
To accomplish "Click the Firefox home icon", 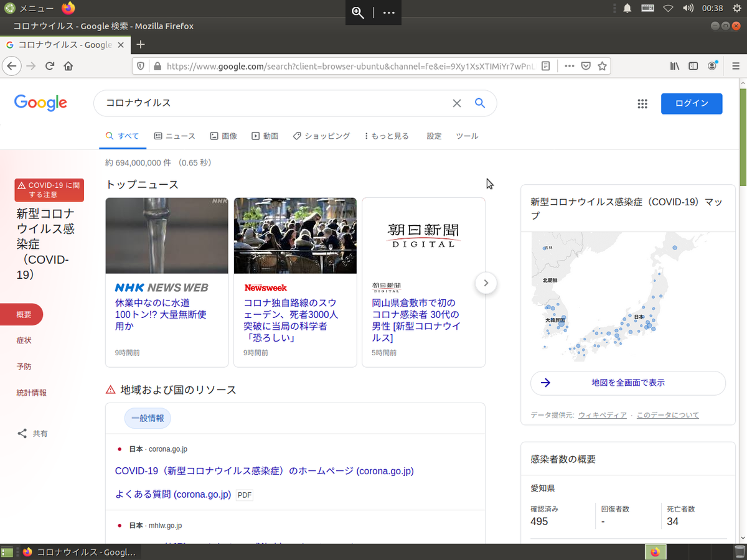I will (68, 66).
